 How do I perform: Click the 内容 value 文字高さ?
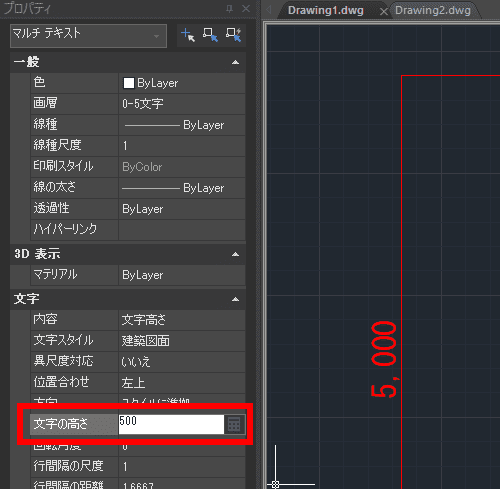pos(182,320)
